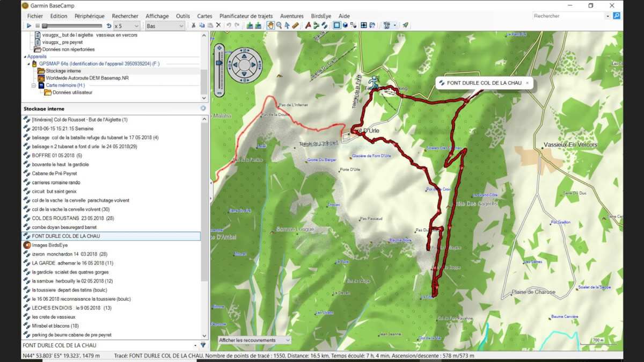The height and width of the screenshot is (362, 644).
Task: Open the search field dropdown arrow
Action: click(608, 16)
